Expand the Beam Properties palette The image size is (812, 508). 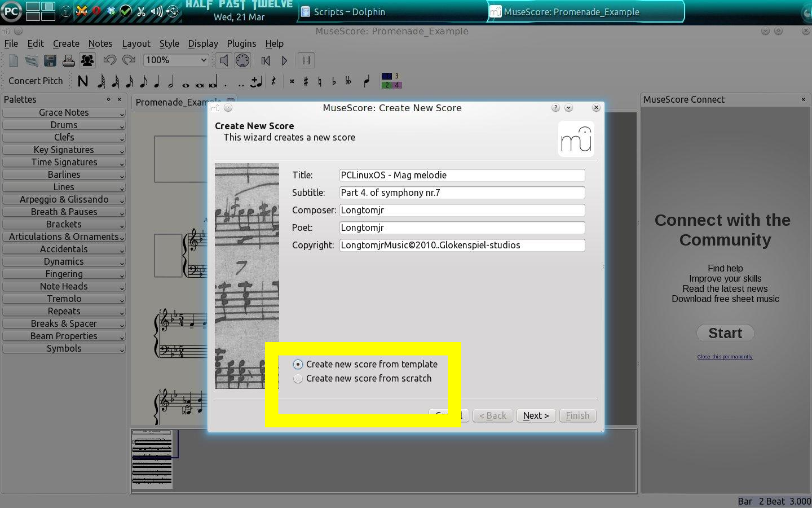point(64,336)
